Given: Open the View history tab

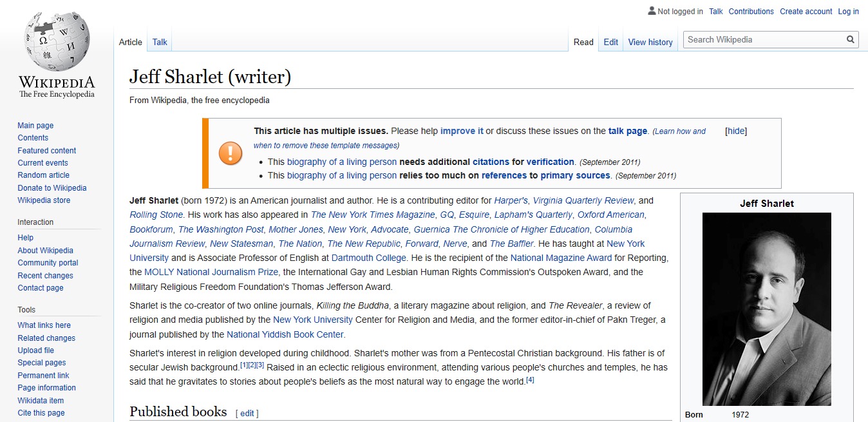Looking at the screenshot, I should [x=650, y=42].
